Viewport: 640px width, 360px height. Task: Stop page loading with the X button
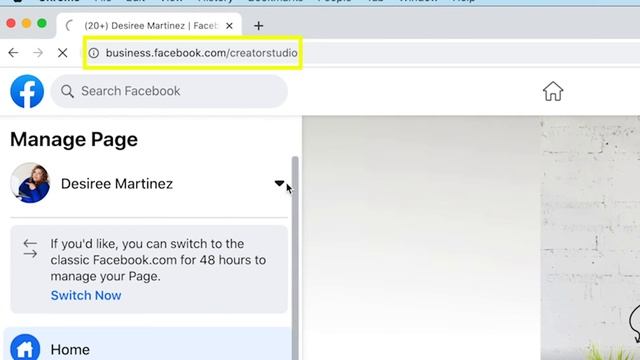click(62, 53)
